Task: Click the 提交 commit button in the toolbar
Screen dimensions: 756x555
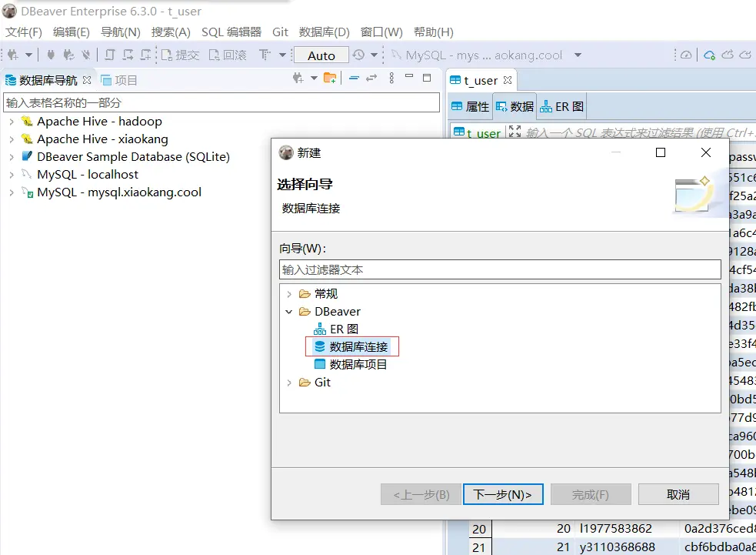Action: (x=180, y=55)
